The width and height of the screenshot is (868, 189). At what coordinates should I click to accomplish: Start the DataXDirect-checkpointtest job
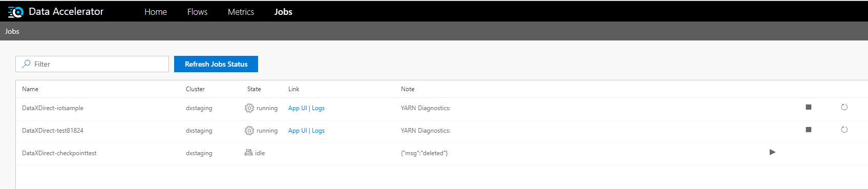tap(772, 152)
